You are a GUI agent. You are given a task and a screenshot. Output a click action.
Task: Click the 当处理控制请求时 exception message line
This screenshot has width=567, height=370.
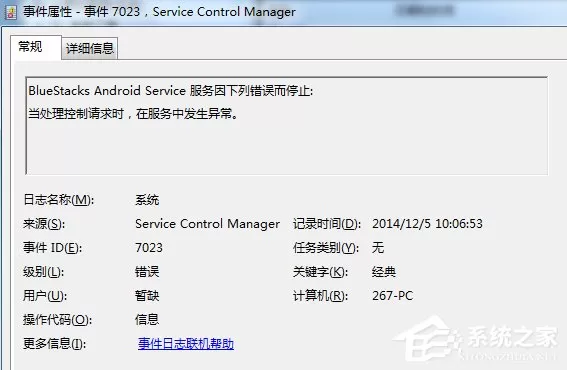pyautogui.click(x=133, y=114)
